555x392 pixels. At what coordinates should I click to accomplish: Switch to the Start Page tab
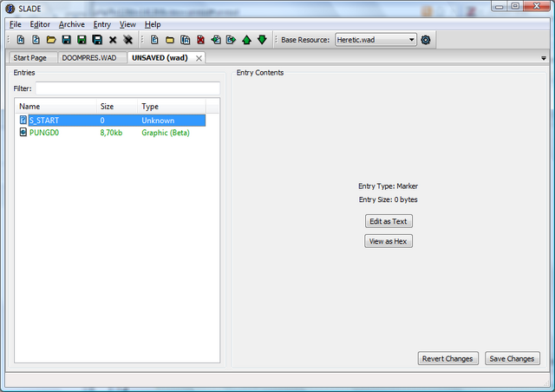[x=30, y=58]
